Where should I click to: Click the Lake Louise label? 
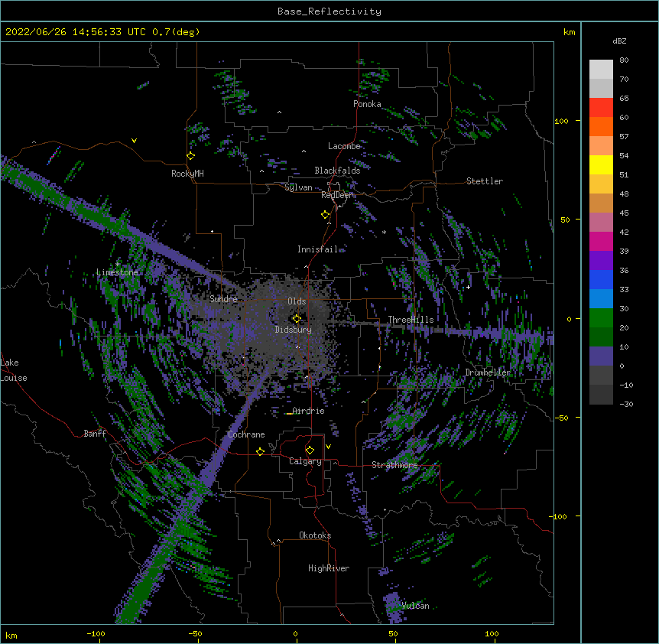14,370
